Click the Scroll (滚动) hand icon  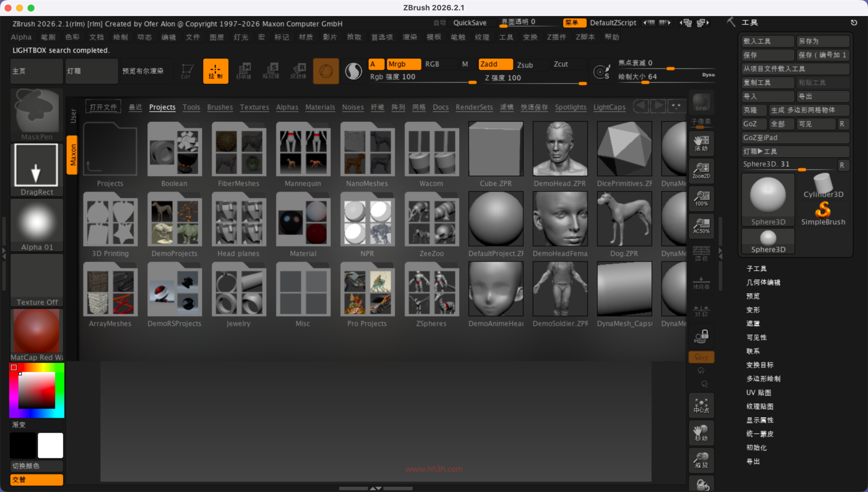[x=701, y=143]
